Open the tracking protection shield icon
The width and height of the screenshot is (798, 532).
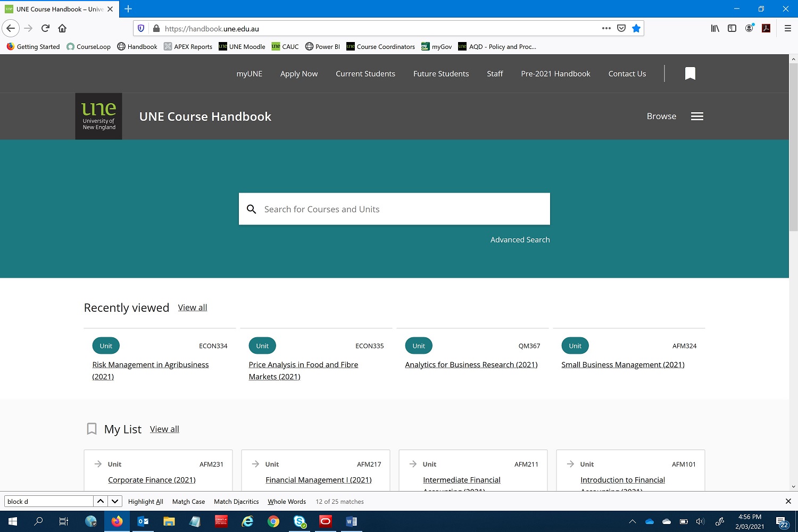[x=141, y=28]
